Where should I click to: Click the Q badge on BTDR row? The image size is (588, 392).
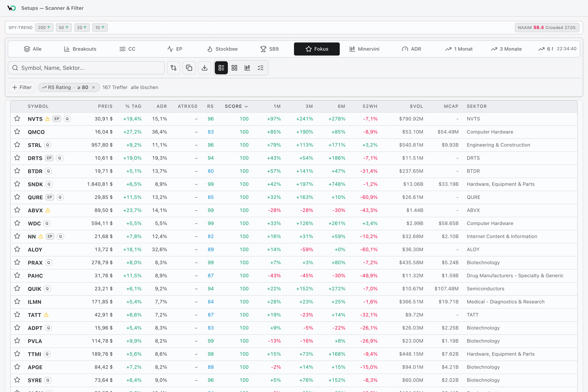tap(49, 171)
